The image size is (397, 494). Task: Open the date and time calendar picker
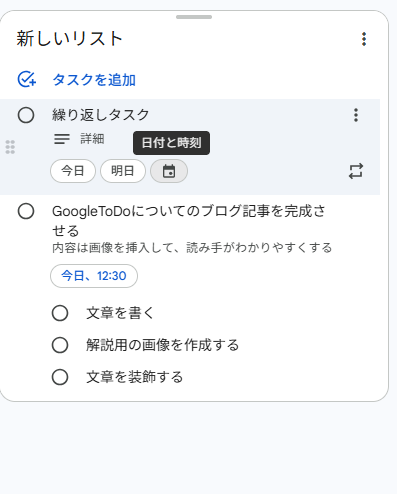click(169, 171)
